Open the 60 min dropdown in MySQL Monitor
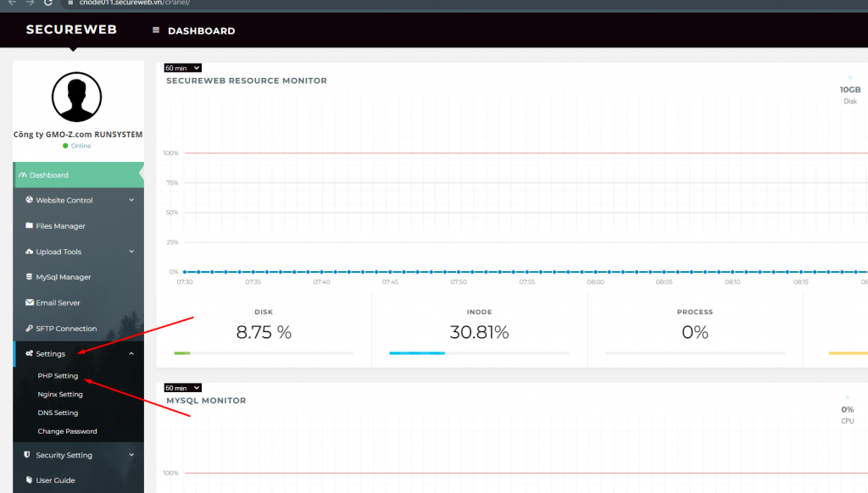The width and height of the screenshot is (868, 493). (x=183, y=388)
